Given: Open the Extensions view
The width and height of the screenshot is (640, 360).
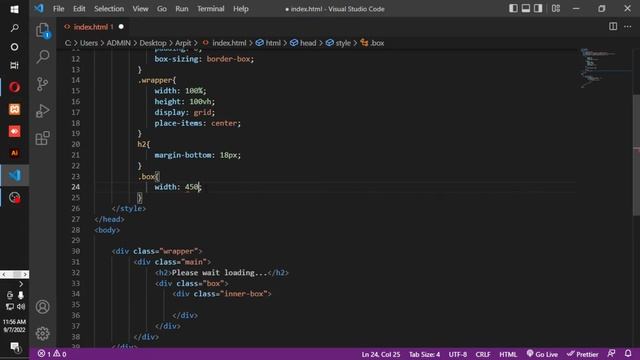Looking at the screenshot, I should pos(42,138).
